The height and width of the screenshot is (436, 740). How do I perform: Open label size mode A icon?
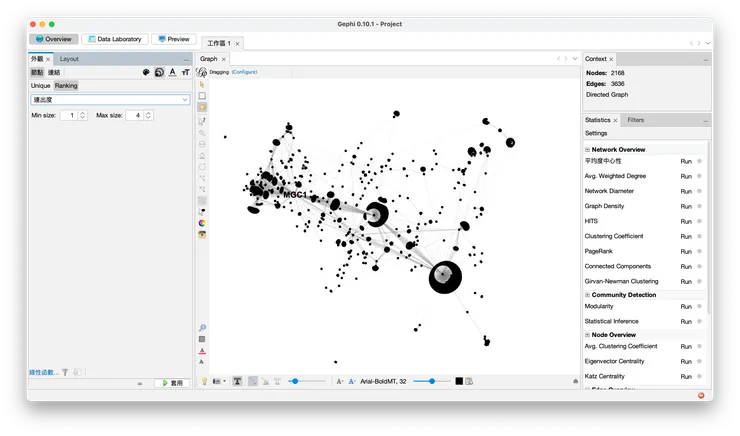click(339, 381)
